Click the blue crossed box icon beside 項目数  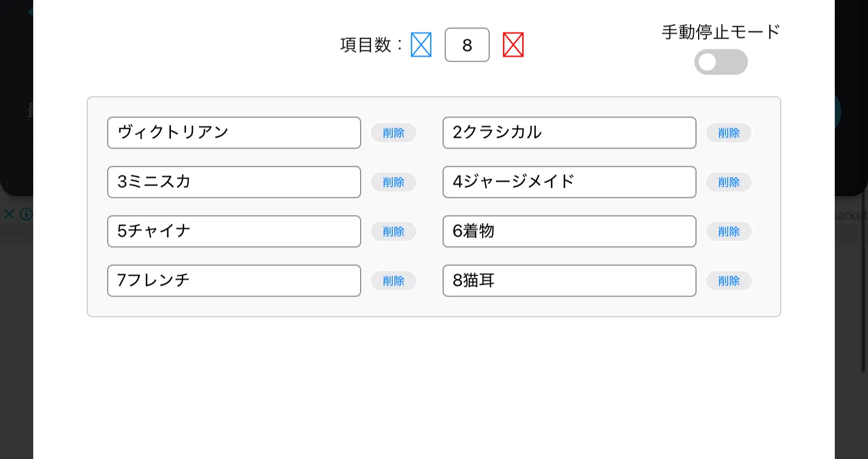pos(421,45)
